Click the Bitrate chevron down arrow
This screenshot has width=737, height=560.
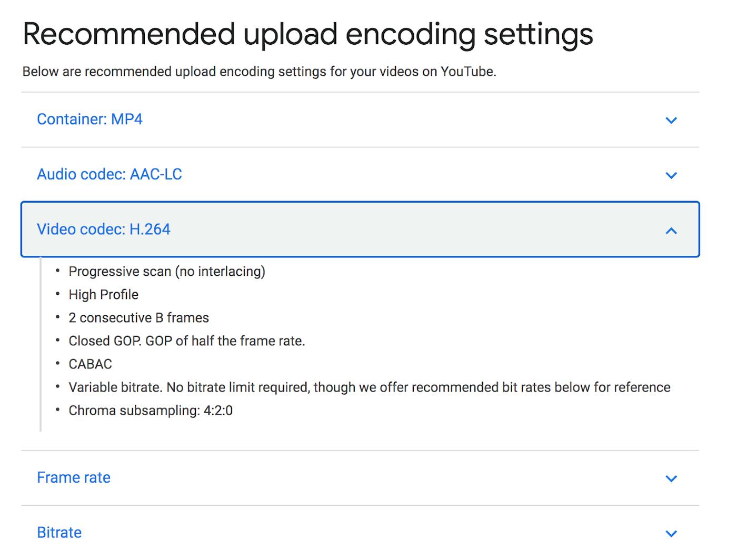click(671, 534)
